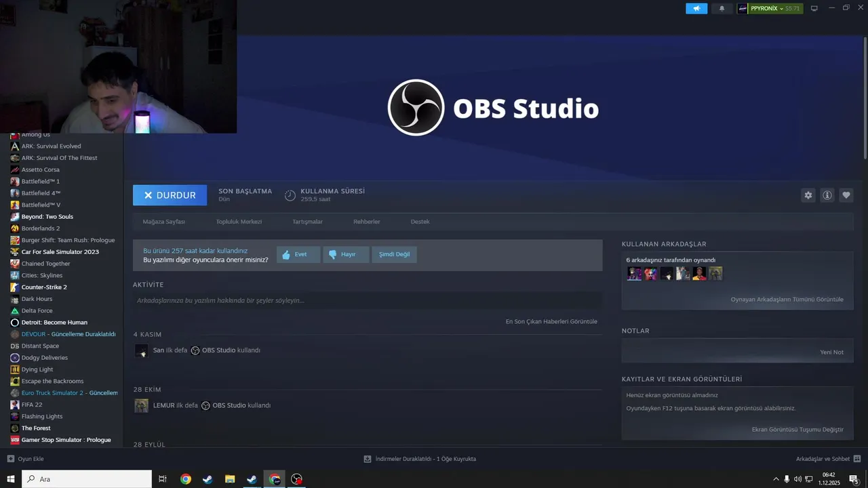Viewport: 868px width, 488px height.
Task: Open downloads status İndirmeler Duraklatıldı
Action: (420, 459)
